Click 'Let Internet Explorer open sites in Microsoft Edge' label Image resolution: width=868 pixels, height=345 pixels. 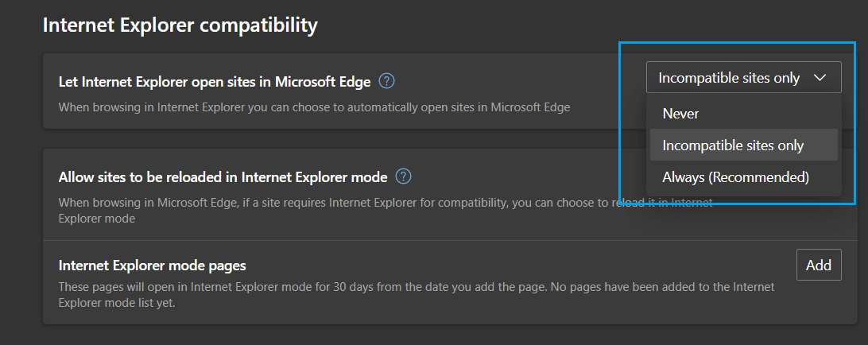click(215, 82)
